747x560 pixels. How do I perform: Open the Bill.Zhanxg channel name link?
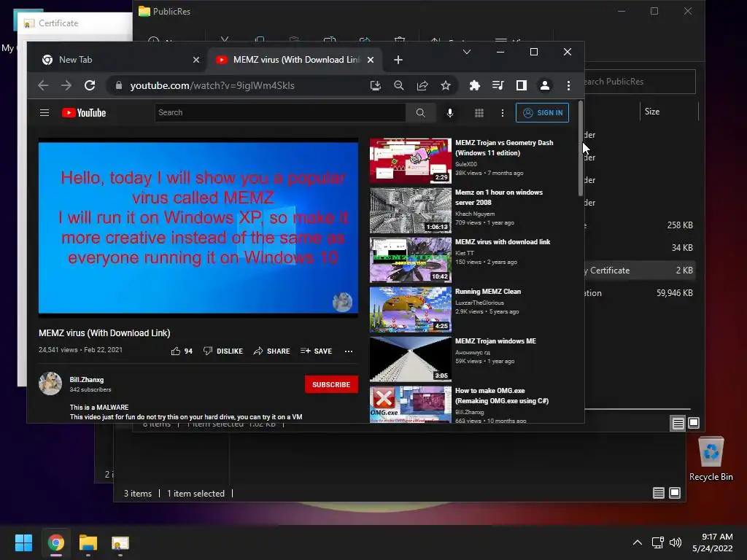pyautogui.click(x=87, y=379)
